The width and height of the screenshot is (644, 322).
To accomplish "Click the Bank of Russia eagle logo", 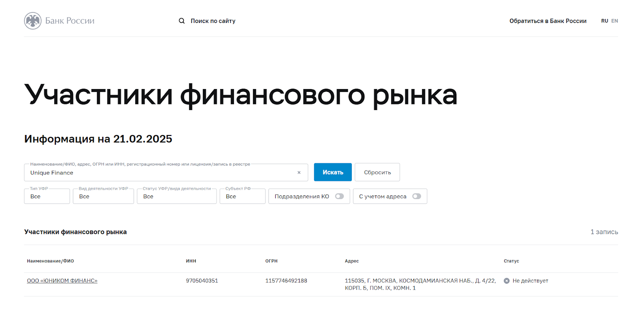I will point(33,21).
